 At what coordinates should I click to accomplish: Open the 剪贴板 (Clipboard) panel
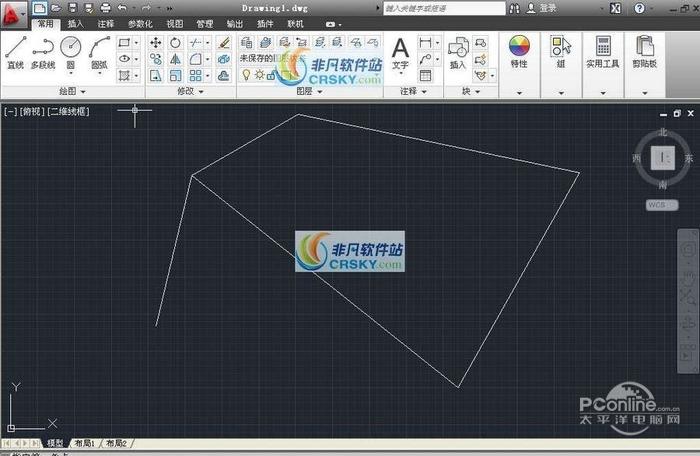(645, 51)
